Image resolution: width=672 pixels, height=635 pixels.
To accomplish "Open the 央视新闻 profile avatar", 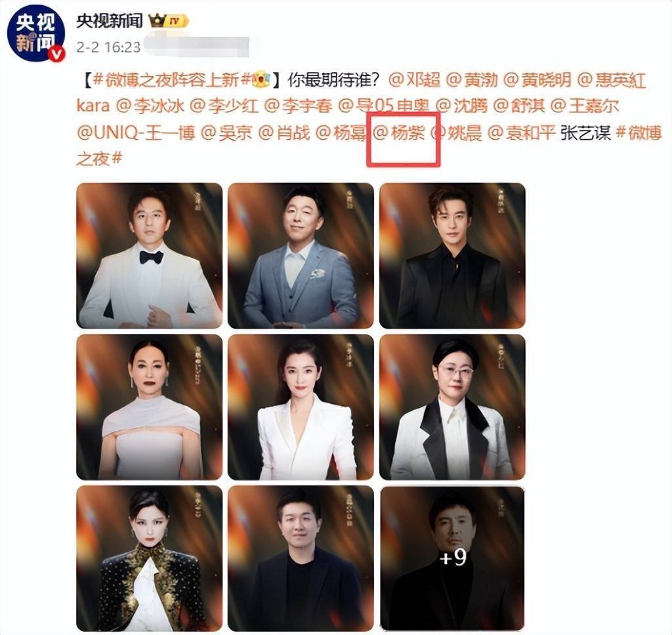I will pos(35,33).
